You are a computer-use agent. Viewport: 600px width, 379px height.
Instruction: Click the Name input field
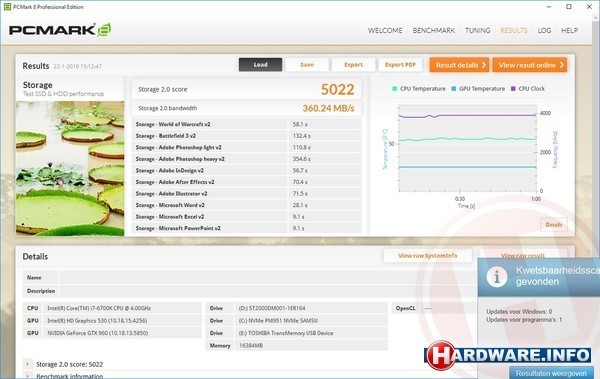point(268,278)
